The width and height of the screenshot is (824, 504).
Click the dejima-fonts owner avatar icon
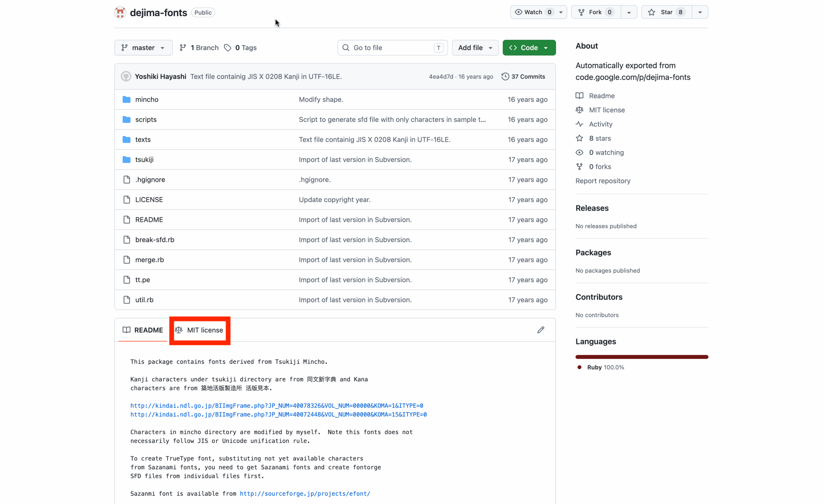point(120,12)
